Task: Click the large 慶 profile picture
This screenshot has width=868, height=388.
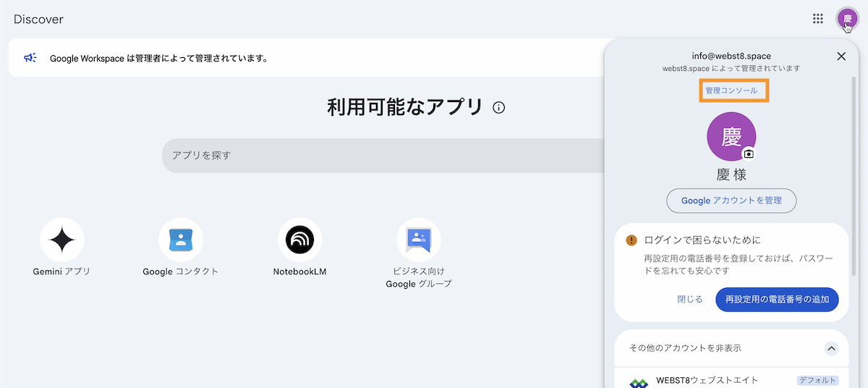Action: pos(731,137)
